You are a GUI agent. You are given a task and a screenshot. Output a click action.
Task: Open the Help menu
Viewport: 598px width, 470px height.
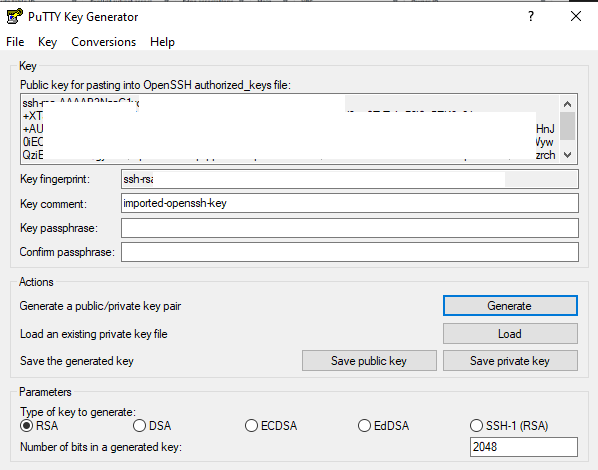pyautogui.click(x=162, y=42)
